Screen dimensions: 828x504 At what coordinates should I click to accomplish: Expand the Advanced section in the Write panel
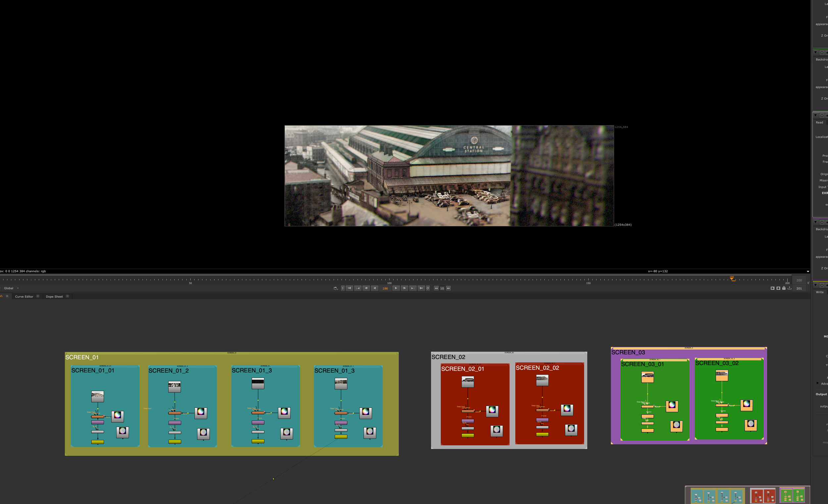pos(818,383)
